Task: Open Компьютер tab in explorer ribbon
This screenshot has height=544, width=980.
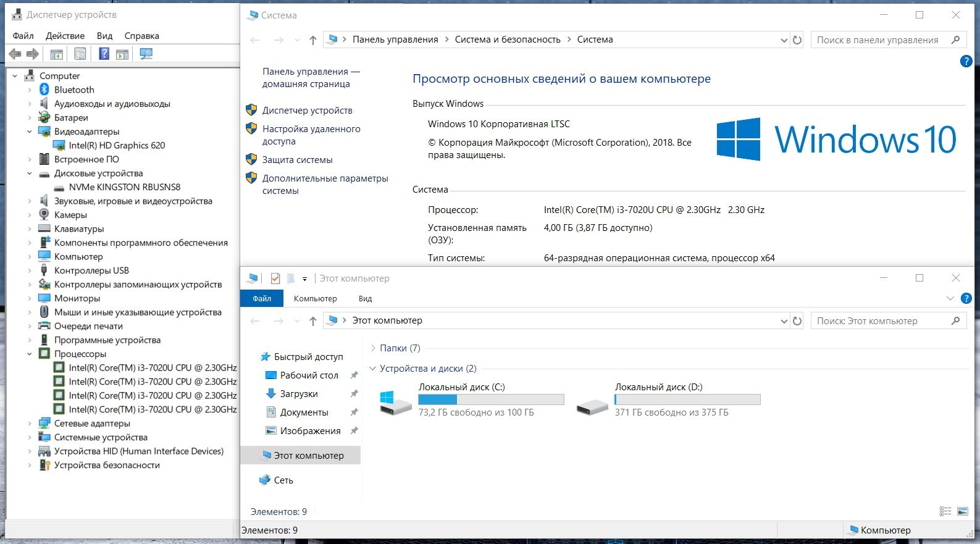Action: pos(315,298)
